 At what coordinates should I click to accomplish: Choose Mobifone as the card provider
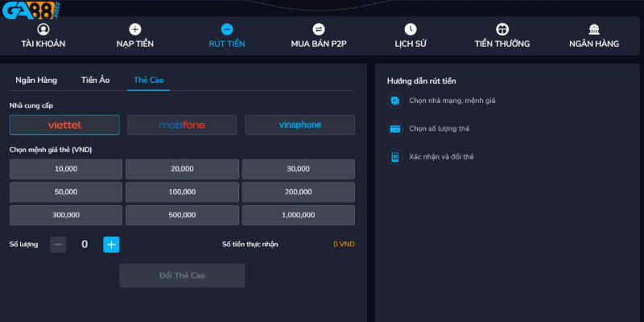(x=182, y=126)
